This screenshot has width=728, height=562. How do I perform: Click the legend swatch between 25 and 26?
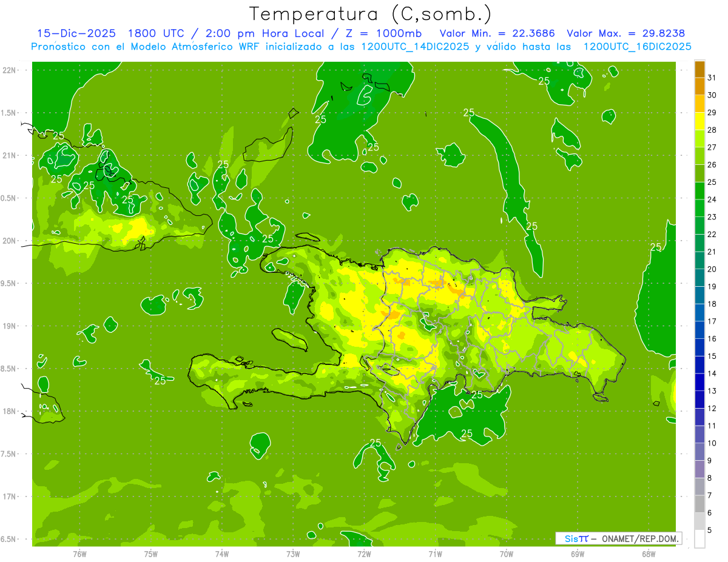699,173
